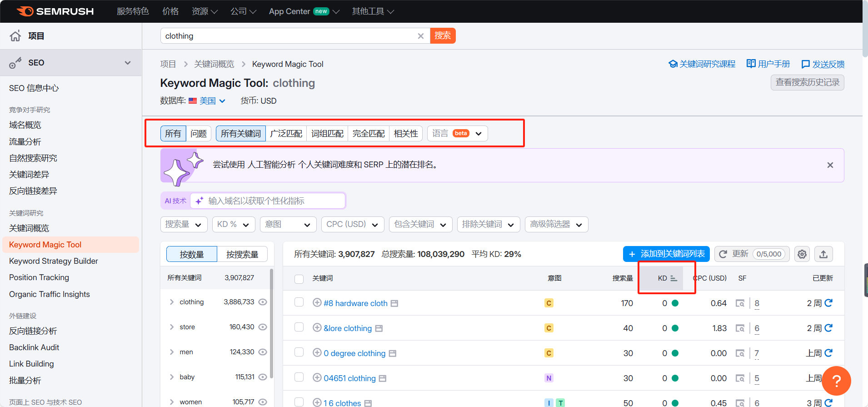Check the #8 hardware cloth row checkbox
Viewport: 868px width, 407px height.
(299, 302)
